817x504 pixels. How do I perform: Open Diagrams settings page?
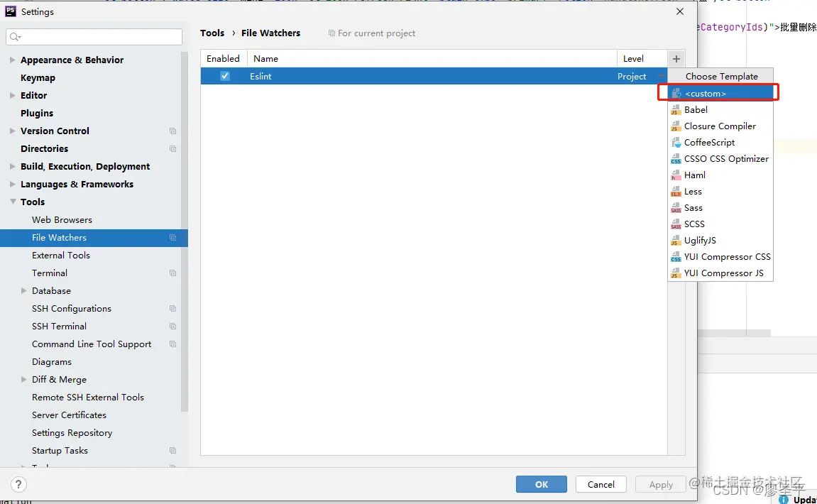click(52, 362)
